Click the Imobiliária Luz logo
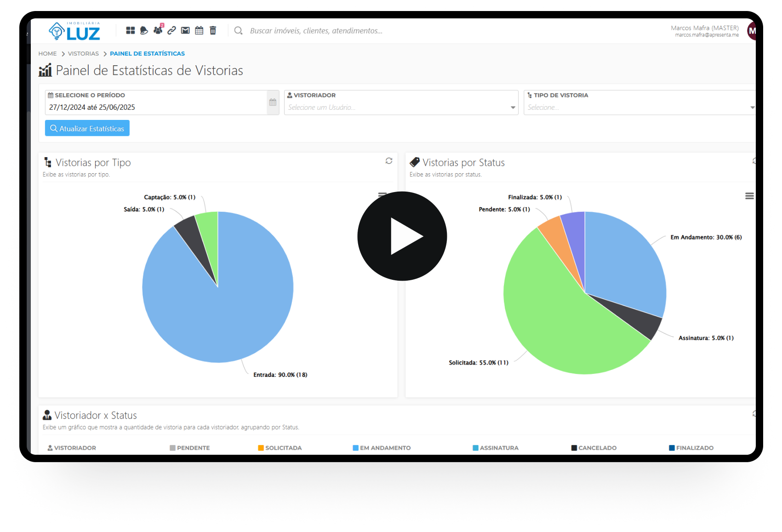Viewport: 782px width, 532px height. (74, 31)
